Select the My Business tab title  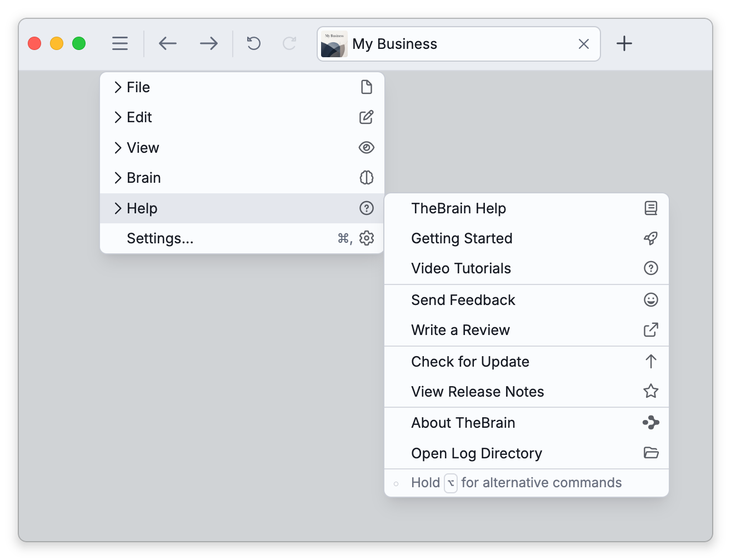point(395,44)
